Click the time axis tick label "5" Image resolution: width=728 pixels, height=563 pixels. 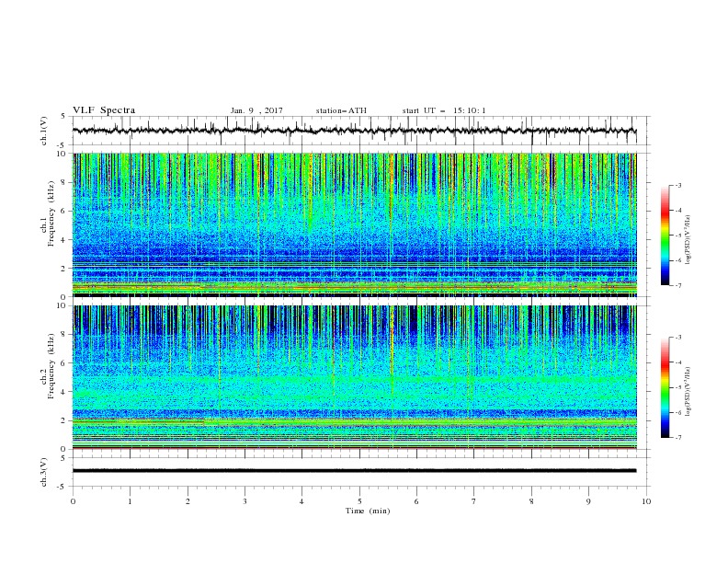pyautogui.click(x=359, y=501)
